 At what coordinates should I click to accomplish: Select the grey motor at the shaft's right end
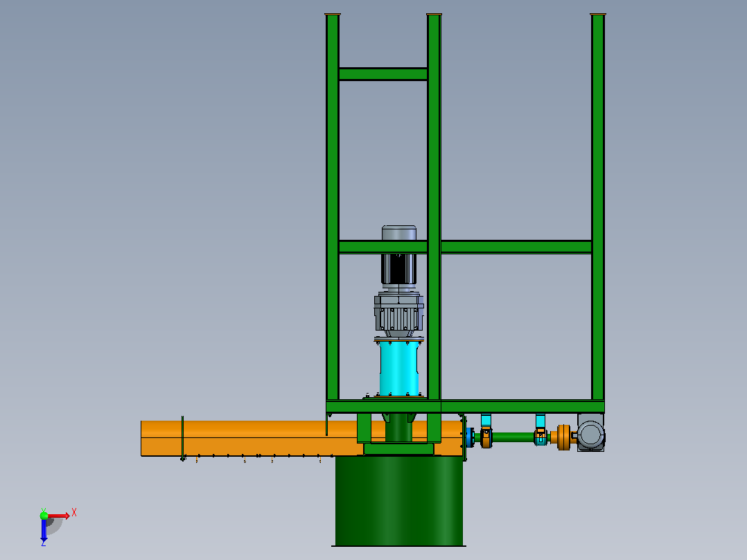click(x=590, y=432)
